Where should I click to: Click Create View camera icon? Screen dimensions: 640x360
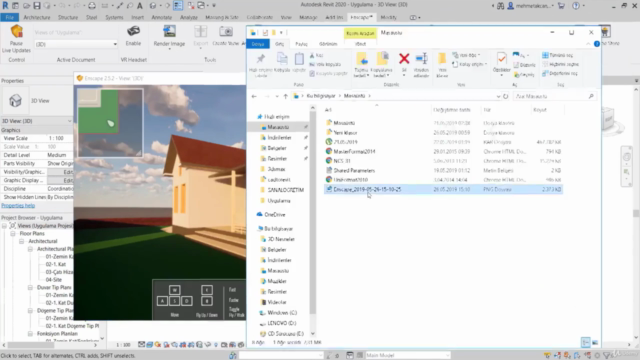tap(225, 32)
